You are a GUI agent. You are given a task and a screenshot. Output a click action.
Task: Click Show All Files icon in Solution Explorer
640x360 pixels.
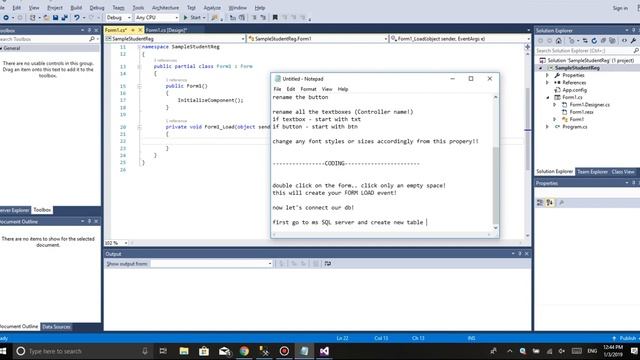pyautogui.click(x=612, y=41)
